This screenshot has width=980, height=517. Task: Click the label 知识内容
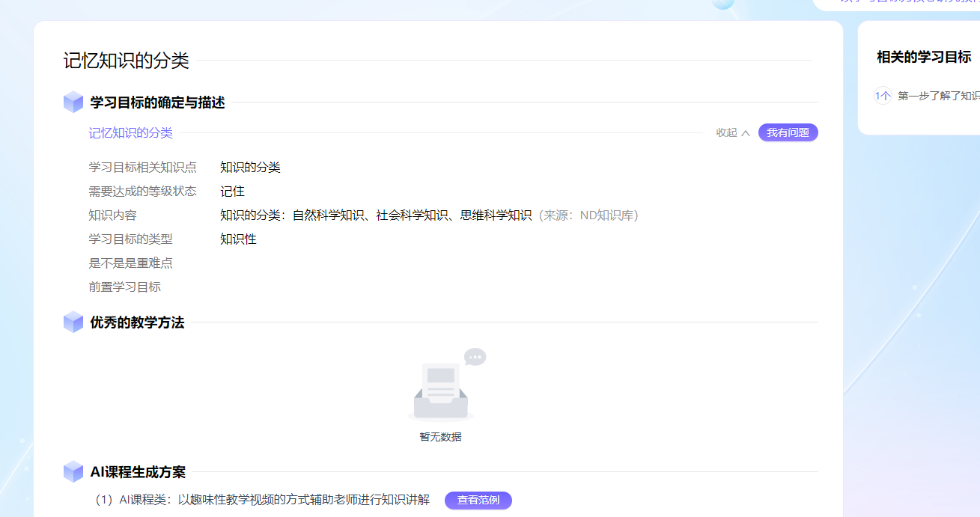(x=112, y=215)
